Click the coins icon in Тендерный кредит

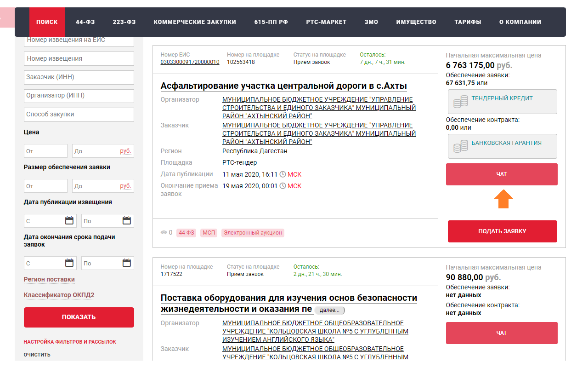coord(460,102)
